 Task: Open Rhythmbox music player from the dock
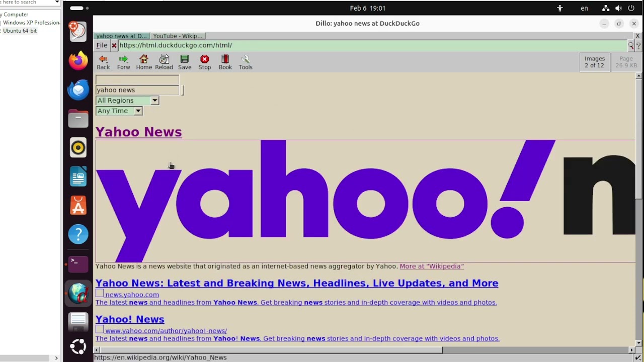coord(78,147)
